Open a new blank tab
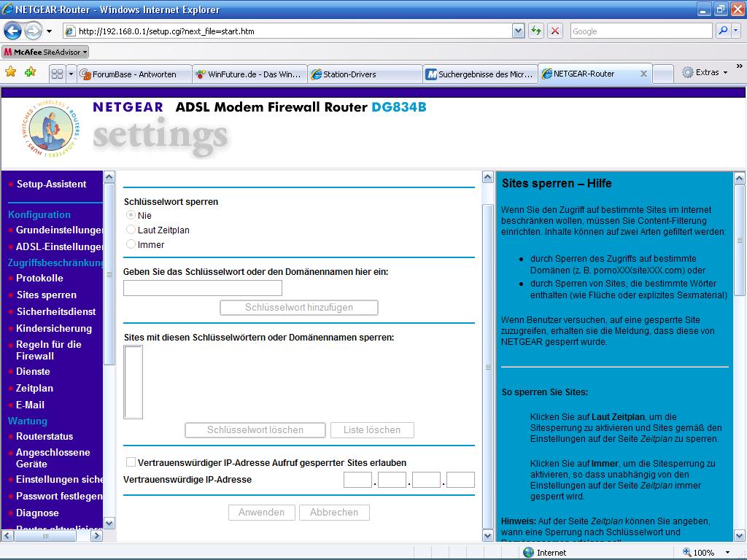Screen dimensions: 747x560 tap(662, 74)
